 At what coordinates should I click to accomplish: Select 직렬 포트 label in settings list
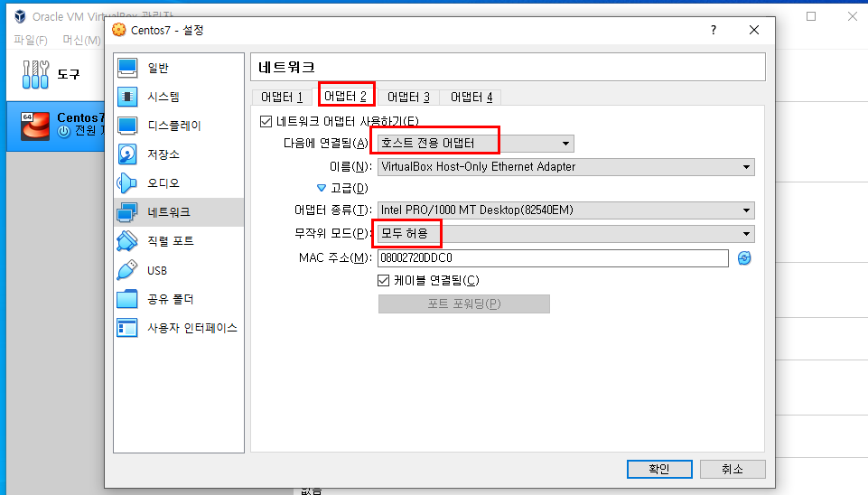coord(171,241)
